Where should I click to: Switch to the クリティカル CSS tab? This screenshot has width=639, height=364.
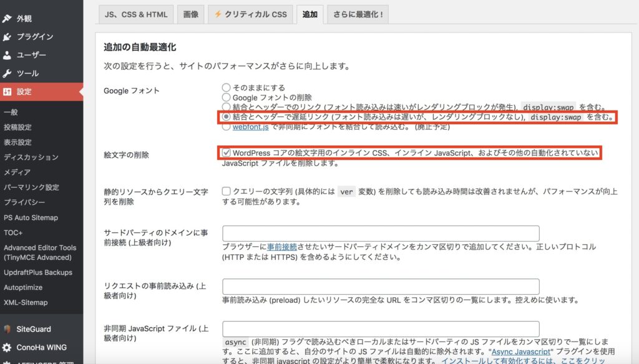point(251,14)
